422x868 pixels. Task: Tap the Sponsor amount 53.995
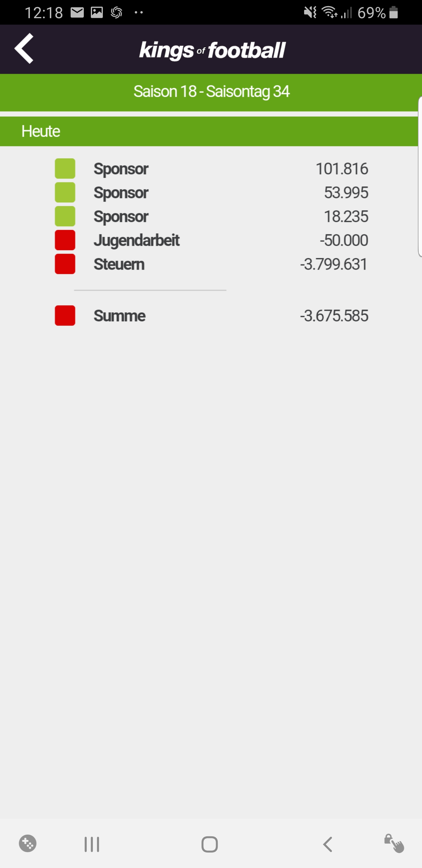[346, 192]
